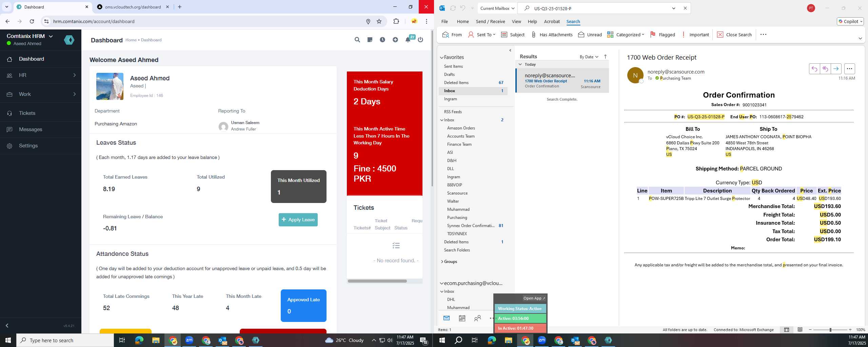Click Outlook sync icon in title bar
Screen dimensions: 868x347
(x=453, y=8)
